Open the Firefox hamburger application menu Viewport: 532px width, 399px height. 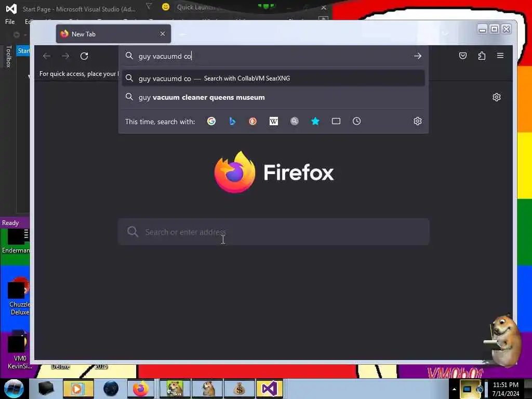tap(500, 55)
